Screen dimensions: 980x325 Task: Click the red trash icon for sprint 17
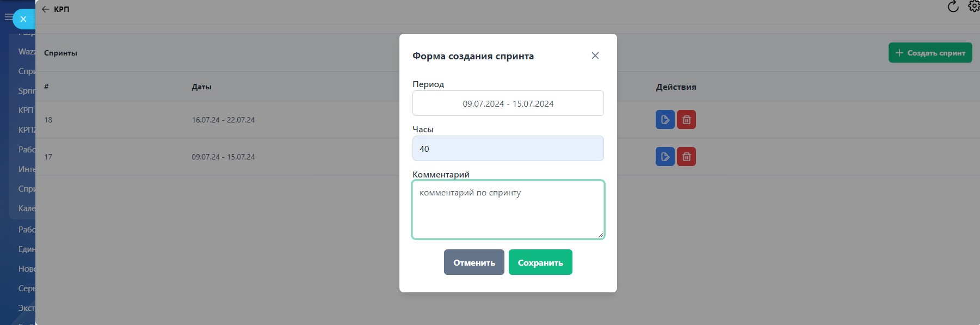tap(686, 157)
